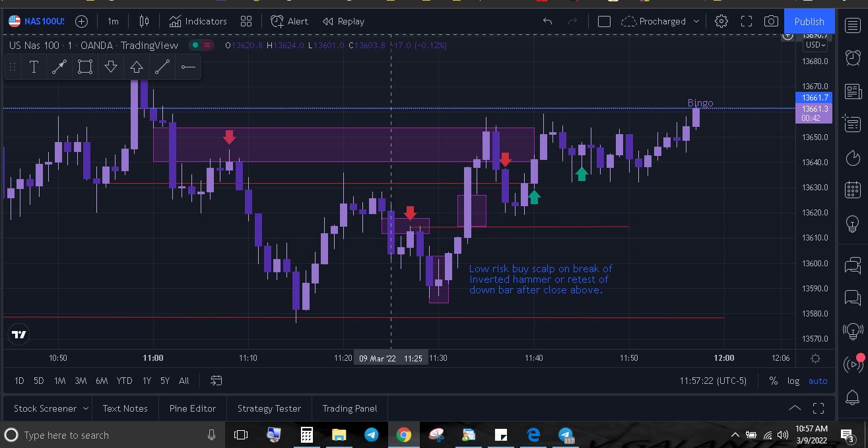Open the Alerts clock panel icon

click(853, 58)
